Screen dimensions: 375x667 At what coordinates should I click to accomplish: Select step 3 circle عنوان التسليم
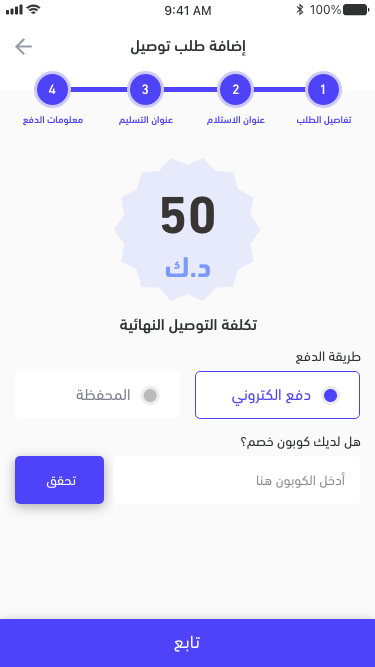(x=145, y=89)
